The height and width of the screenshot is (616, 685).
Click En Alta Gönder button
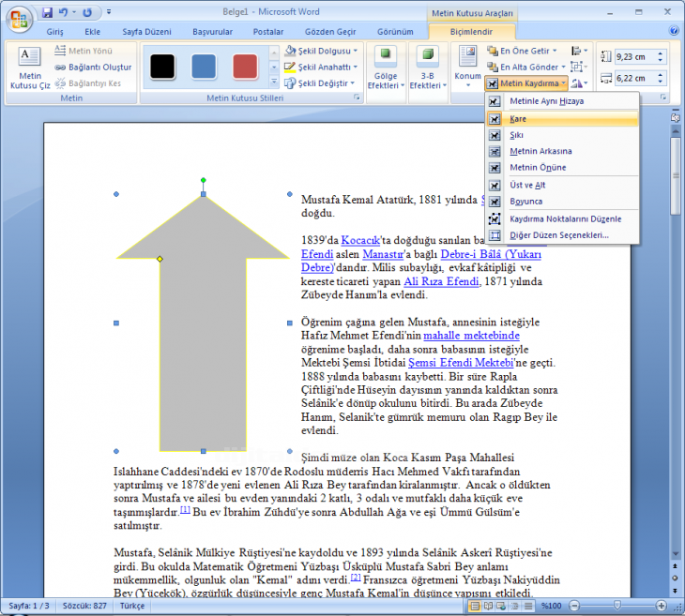(x=526, y=67)
